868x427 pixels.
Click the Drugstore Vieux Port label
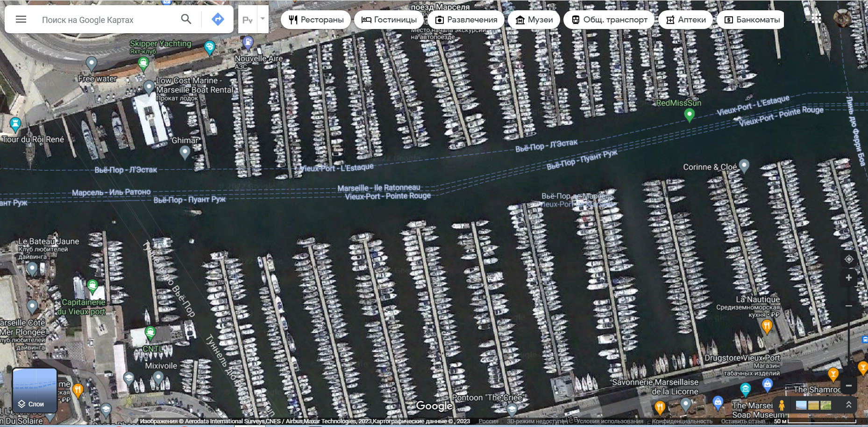[742, 358]
